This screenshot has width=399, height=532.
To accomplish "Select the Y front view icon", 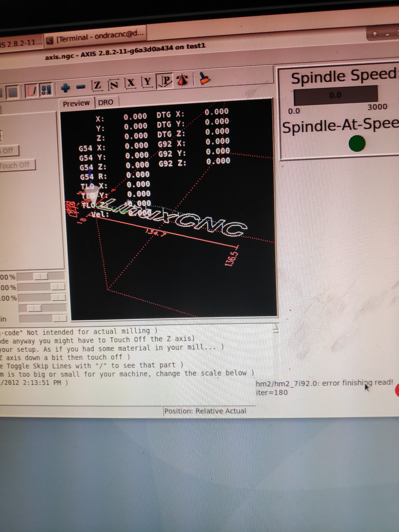I will pos(147,82).
